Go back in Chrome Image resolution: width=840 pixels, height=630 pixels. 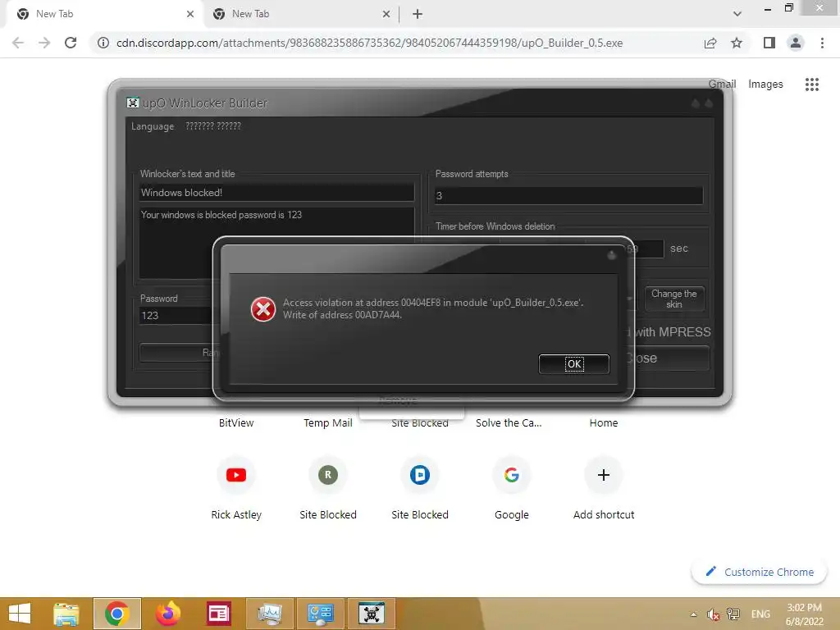tap(18, 43)
